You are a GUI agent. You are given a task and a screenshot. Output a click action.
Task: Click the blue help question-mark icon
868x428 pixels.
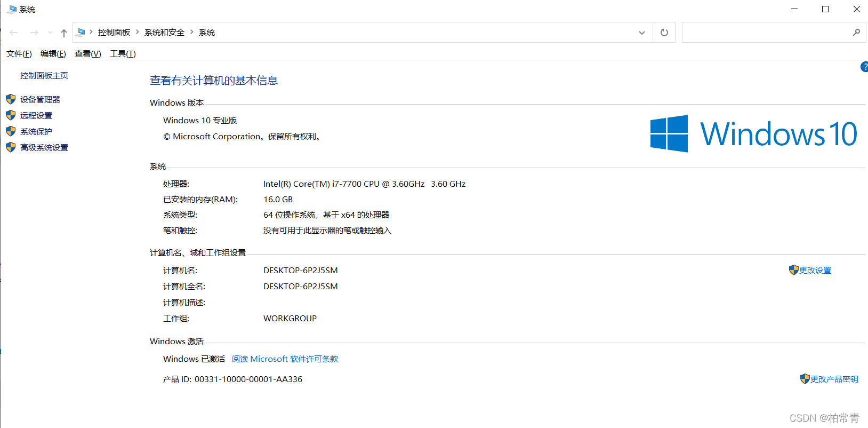[x=864, y=67]
